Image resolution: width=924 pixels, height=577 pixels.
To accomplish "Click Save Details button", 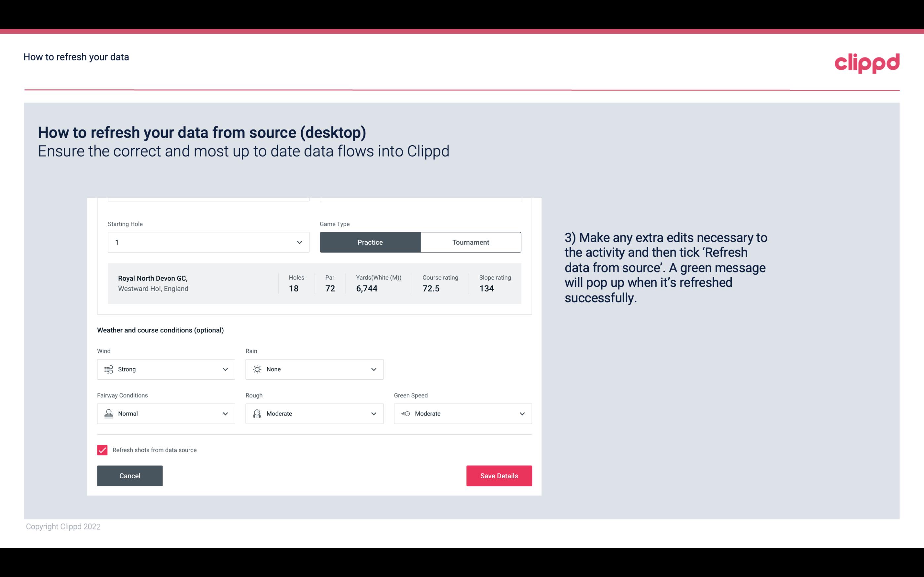I will point(499,476).
